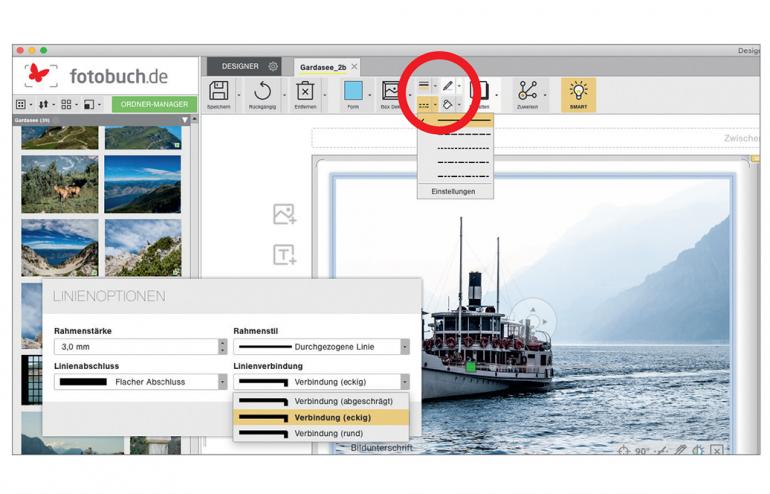The image size is (770, 494).
Task: Select the second long-dash line style
Action: tap(455, 134)
